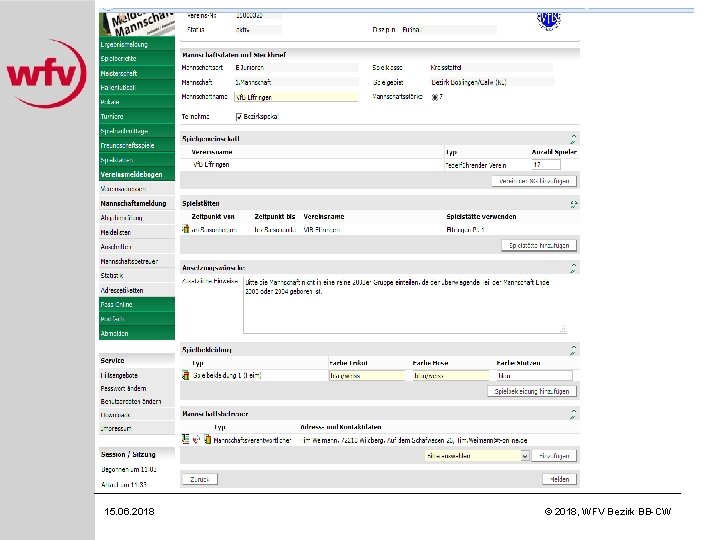The width and height of the screenshot is (720, 540).
Task: Click Abmelden to log out
Action: [137, 333]
